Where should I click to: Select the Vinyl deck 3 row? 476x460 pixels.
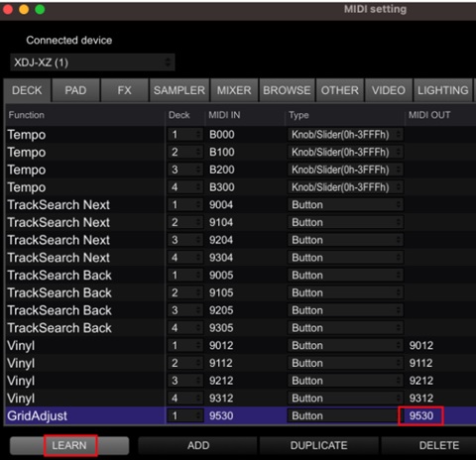pos(241,381)
